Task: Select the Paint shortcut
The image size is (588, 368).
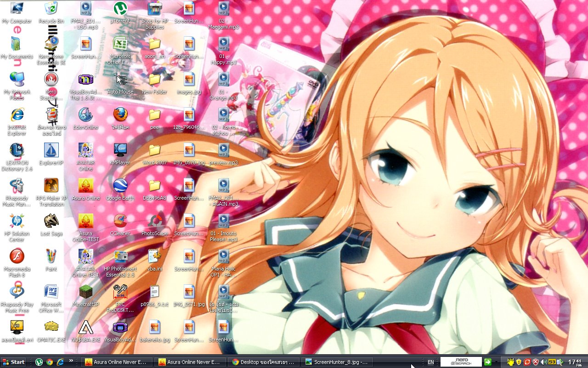Action: tap(51, 260)
